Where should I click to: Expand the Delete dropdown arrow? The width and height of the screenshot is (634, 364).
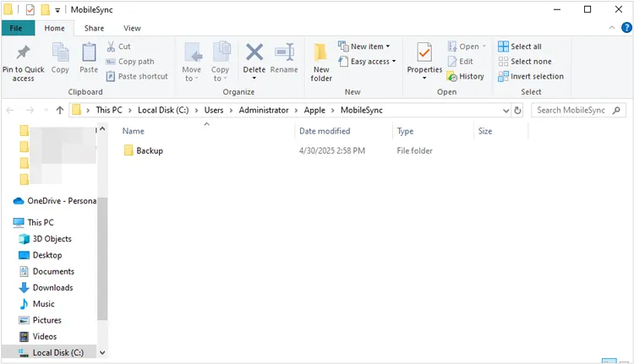tap(254, 78)
